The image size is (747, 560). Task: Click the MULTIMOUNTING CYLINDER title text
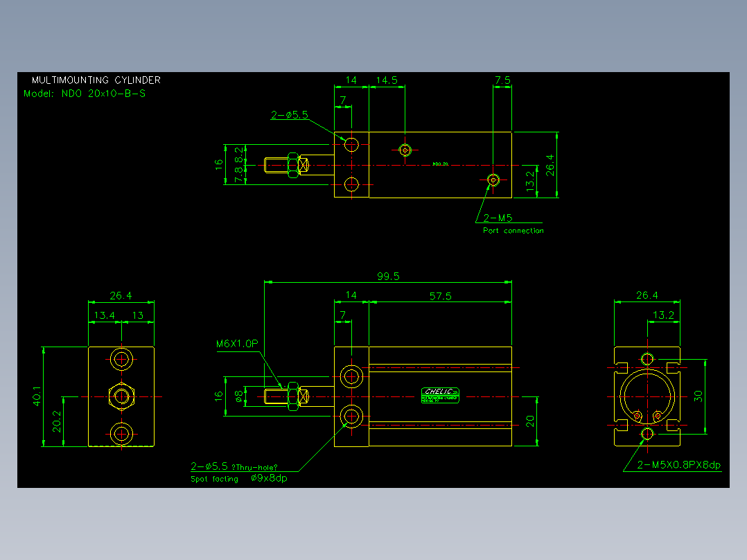[96, 80]
